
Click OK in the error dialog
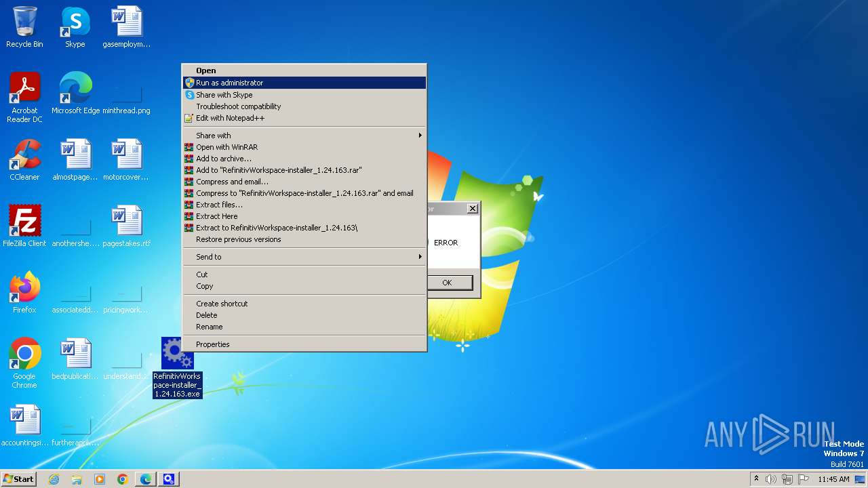click(x=447, y=283)
